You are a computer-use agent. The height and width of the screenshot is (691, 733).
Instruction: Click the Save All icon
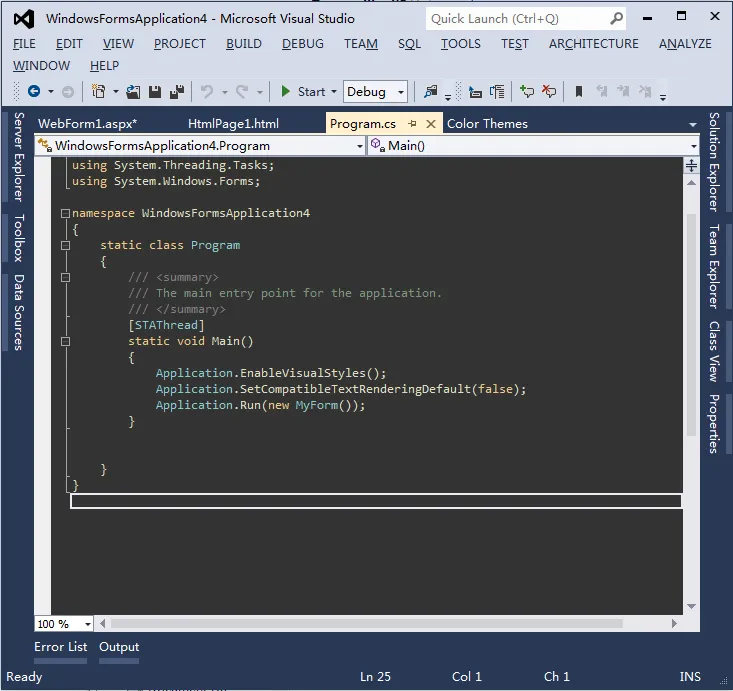tap(177, 92)
